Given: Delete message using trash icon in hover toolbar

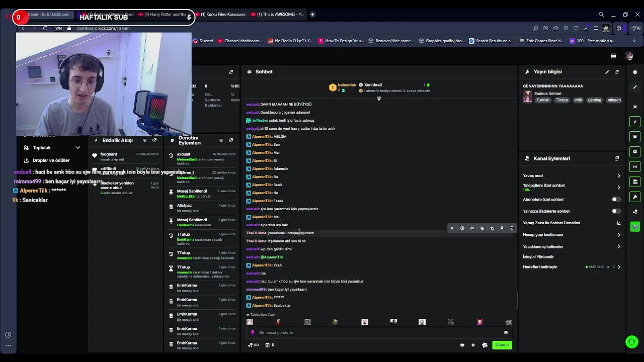Looking at the screenshot, I should [512, 228].
